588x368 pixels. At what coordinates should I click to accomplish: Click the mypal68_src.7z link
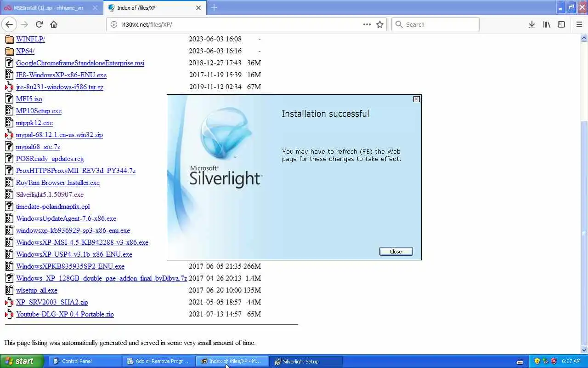point(38,147)
